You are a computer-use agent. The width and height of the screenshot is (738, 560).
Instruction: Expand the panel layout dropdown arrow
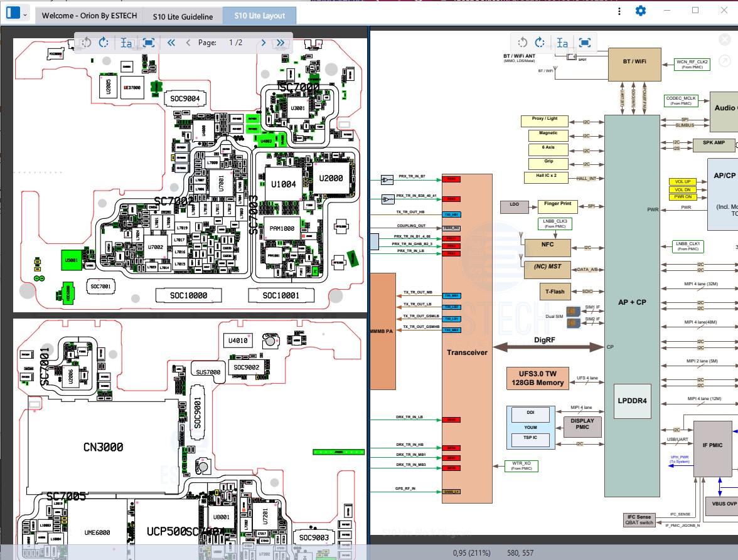pos(24,14)
